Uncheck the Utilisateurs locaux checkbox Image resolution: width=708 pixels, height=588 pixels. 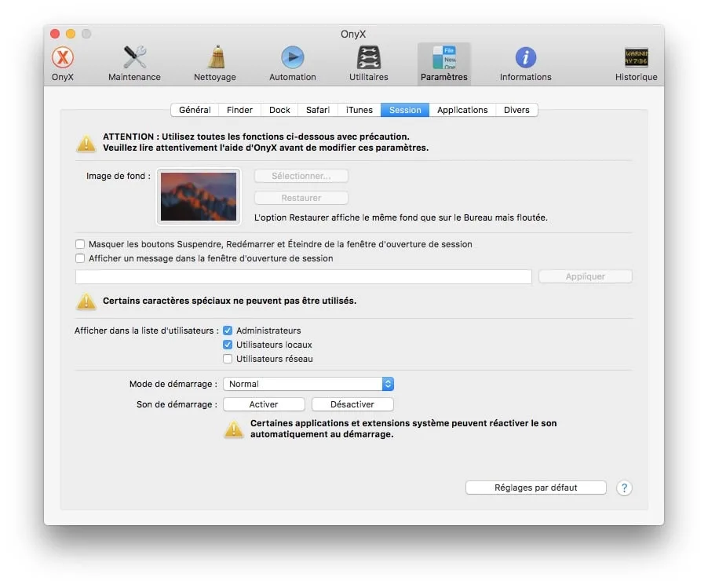pyautogui.click(x=228, y=345)
